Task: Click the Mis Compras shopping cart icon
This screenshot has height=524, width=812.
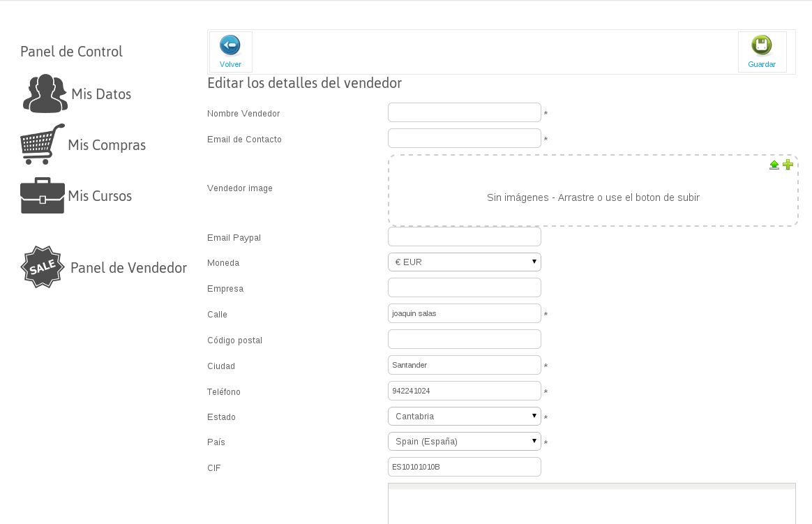Action: [43, 144]
